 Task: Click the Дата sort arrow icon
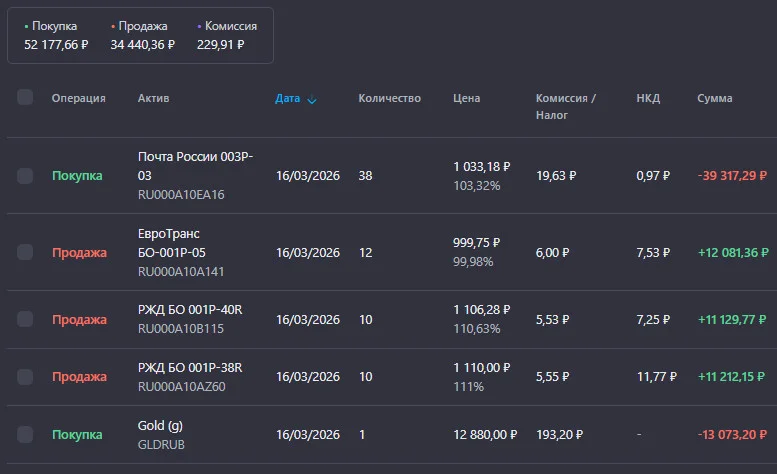pos(312,100)
